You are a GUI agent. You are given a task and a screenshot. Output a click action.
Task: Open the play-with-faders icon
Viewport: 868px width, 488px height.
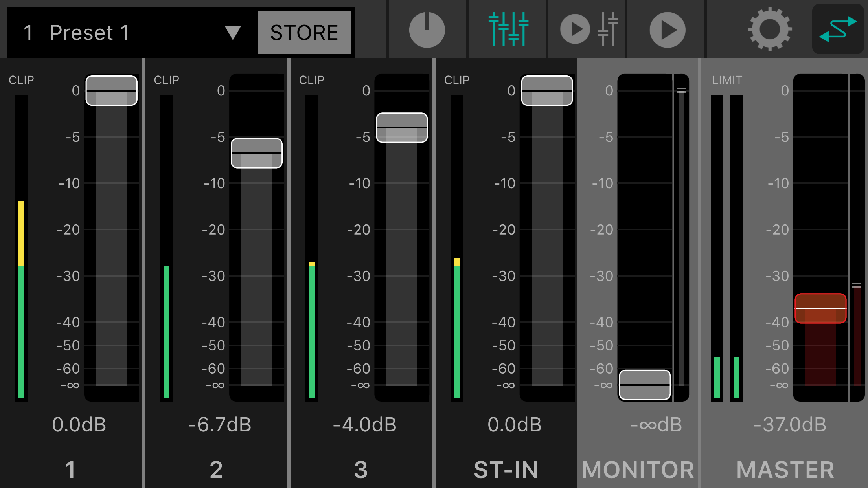tap(588, 29)
